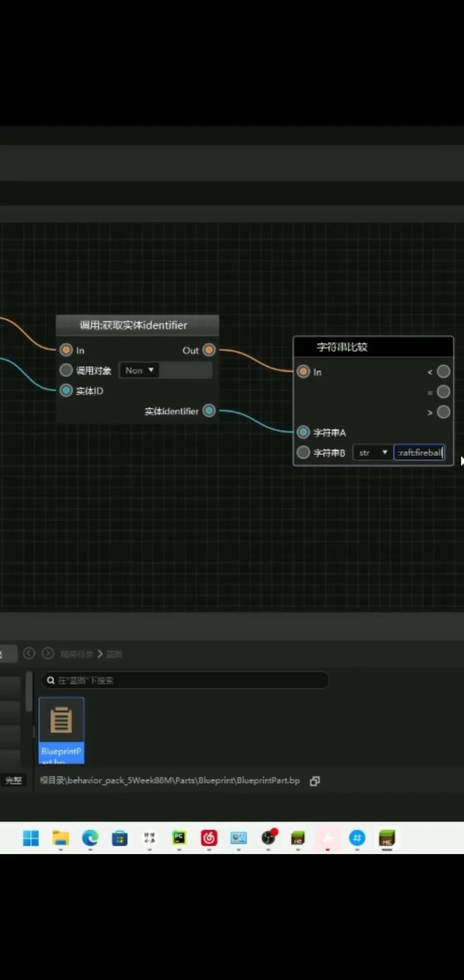Open PyCharm from the taskbar
The image size is (464, 980).
coord(179,838)
